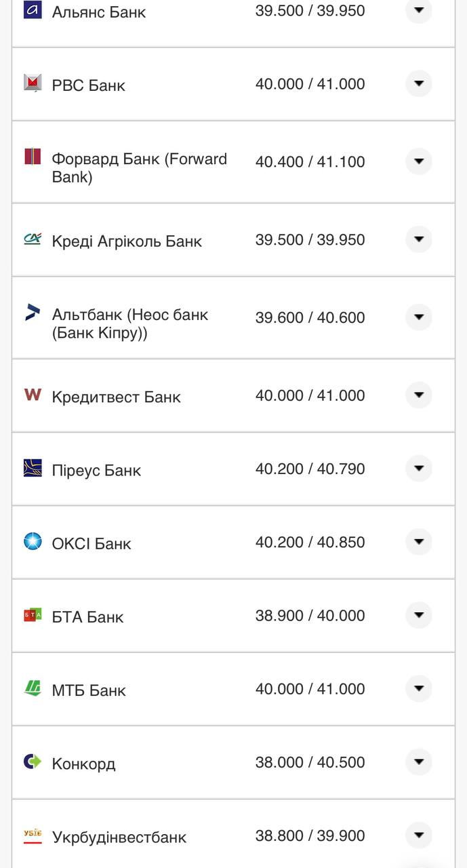Expand the Альянс Банк row details
This screenshot has height=868, width=467.
click(x=418, y=10)
